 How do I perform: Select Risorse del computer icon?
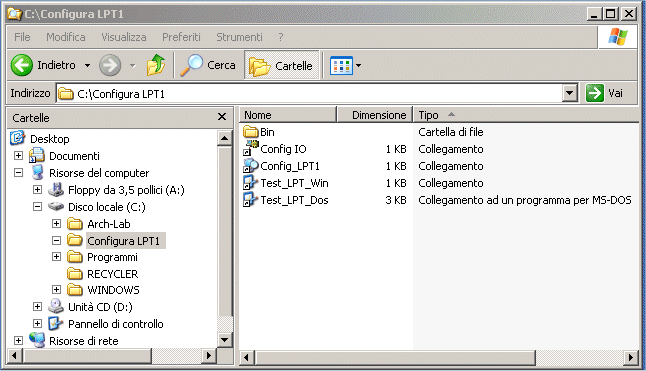click(x=37, y=173)
